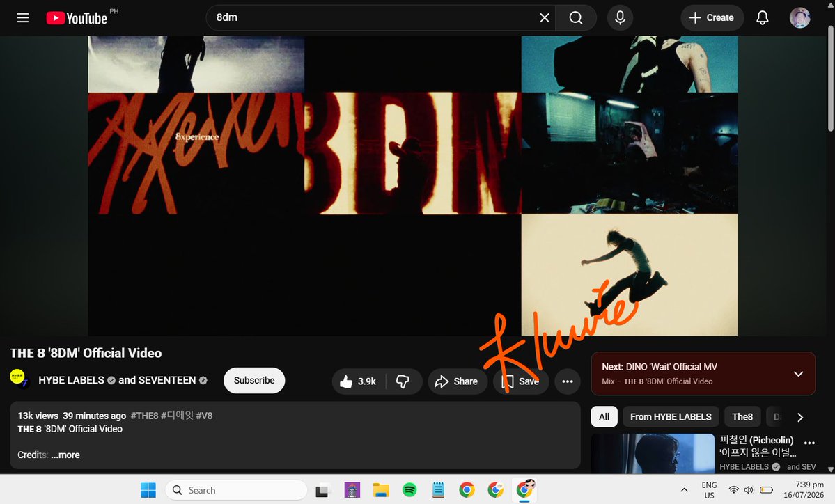The height and width of the screenshot is (504, 835).
Task: Expand the Next mix panel chevron
Action: point(798,374)
